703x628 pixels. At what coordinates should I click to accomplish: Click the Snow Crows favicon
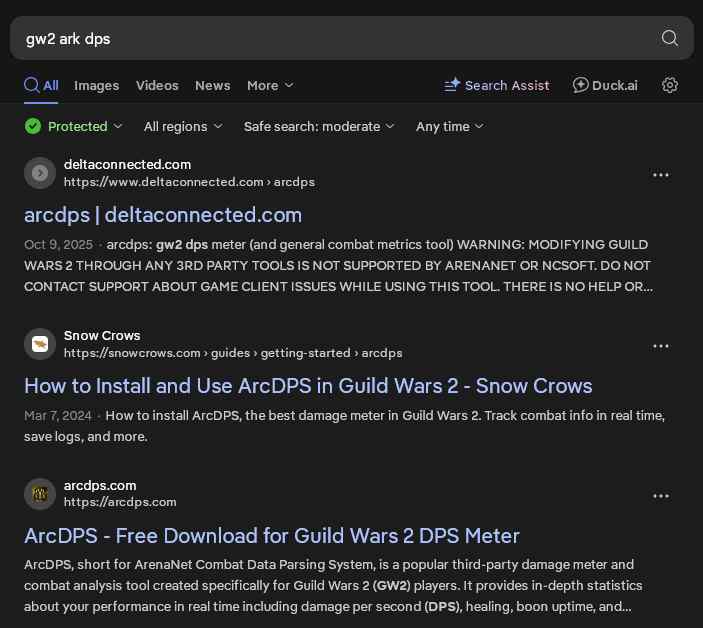(40, 344)
